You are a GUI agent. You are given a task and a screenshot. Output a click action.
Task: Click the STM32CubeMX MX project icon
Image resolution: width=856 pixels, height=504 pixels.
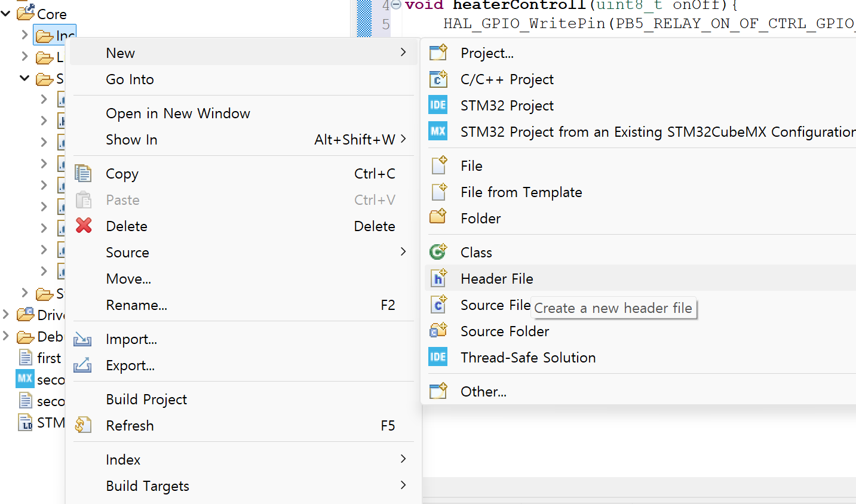point(438,131)
